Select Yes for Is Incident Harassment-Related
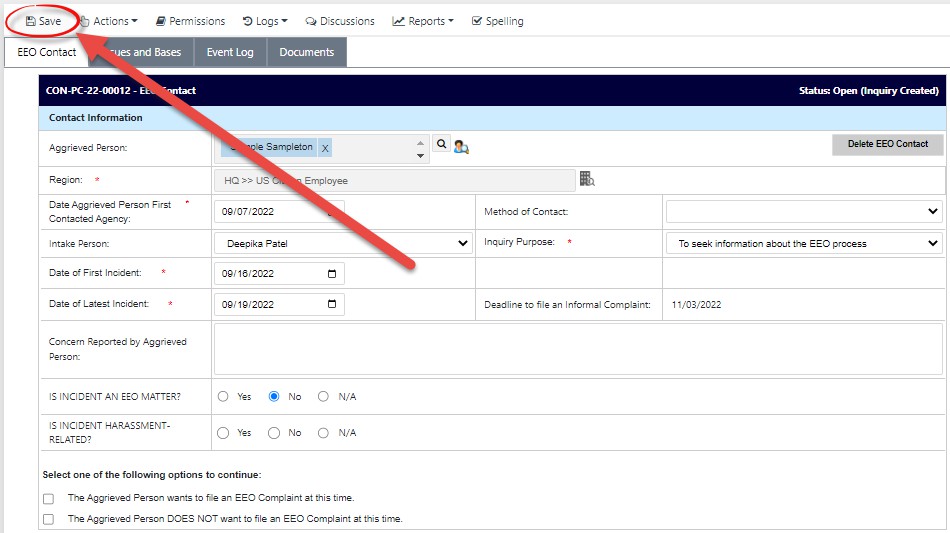This screenshot has width=950, height=533. (223, 432)
